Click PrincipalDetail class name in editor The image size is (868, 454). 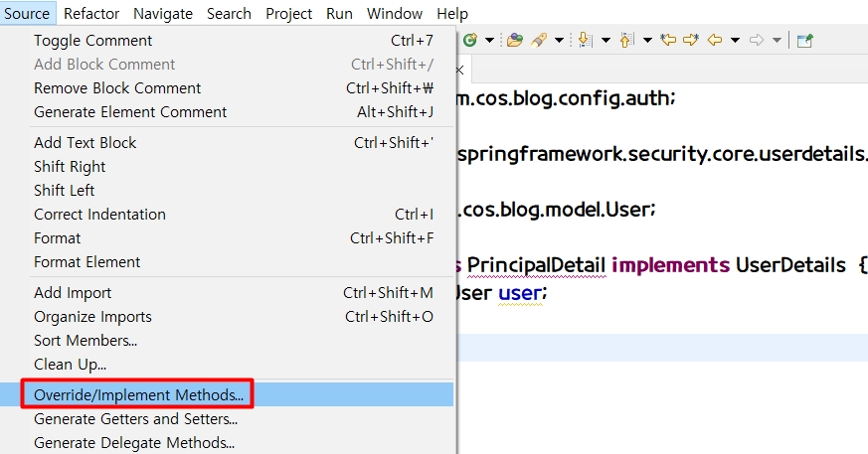536,265
